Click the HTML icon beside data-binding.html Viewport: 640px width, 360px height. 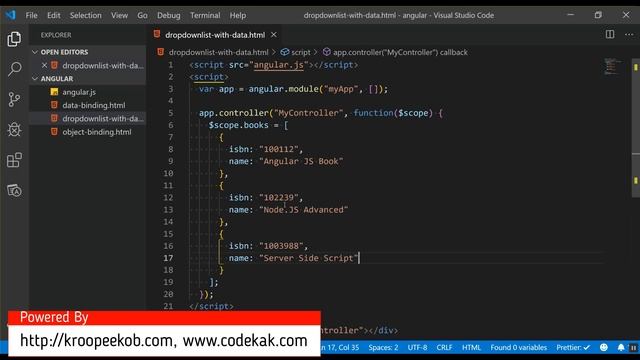54,105
